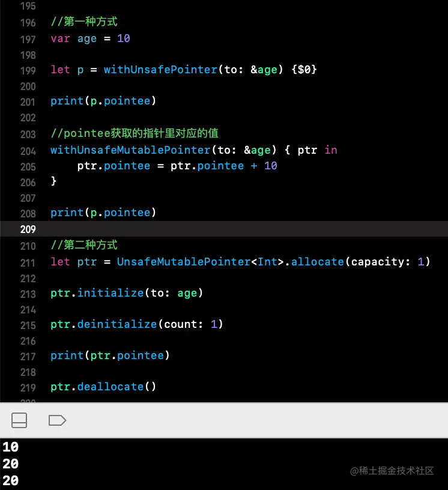The width and height of the screenshot is (448, 490).
Task: Click the breakpoint tag icon in debug bar
Action: click(x=57, y=420)
